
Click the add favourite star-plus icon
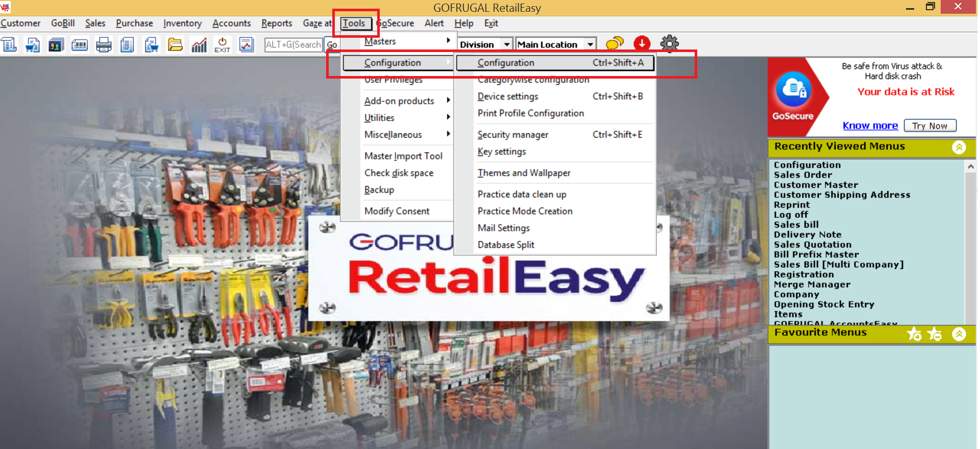pos(914,334)
